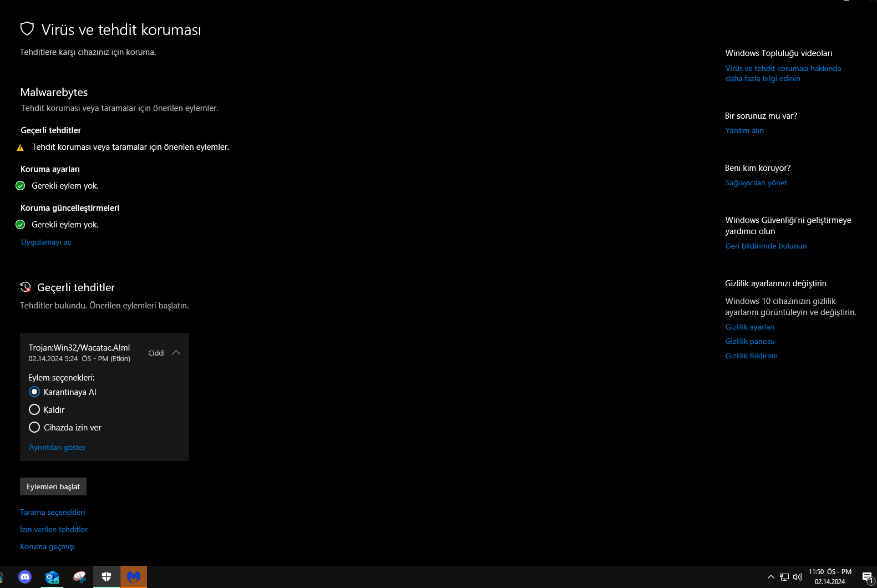Open the notification center icon

click(x=868, y=577)
